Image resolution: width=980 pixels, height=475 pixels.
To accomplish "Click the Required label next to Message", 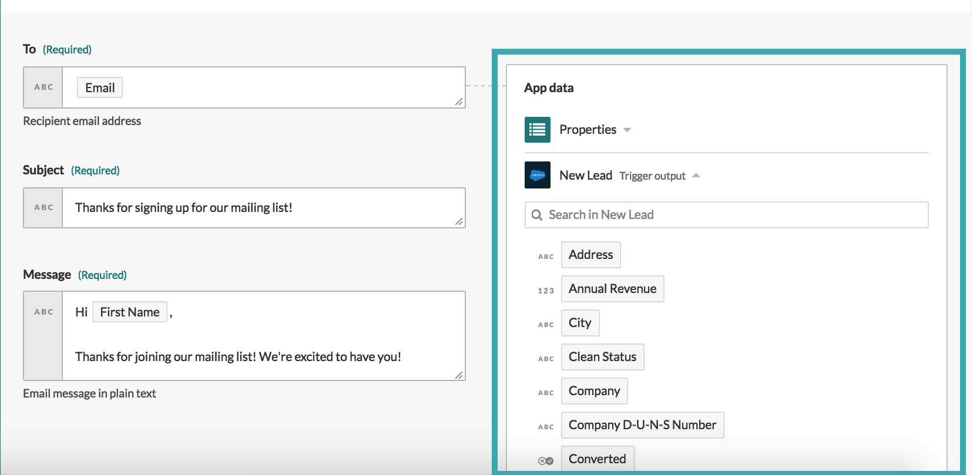I will coord(102,275).
